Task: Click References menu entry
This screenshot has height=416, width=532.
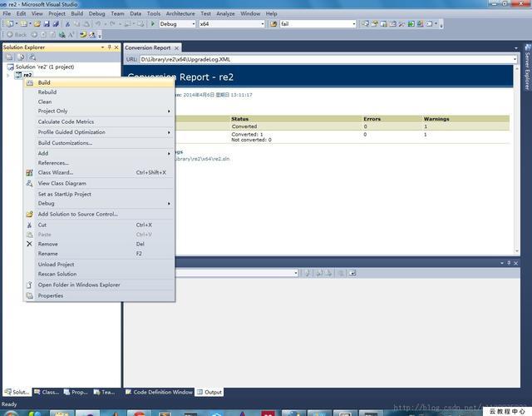Action: click(x=99, y=163)
